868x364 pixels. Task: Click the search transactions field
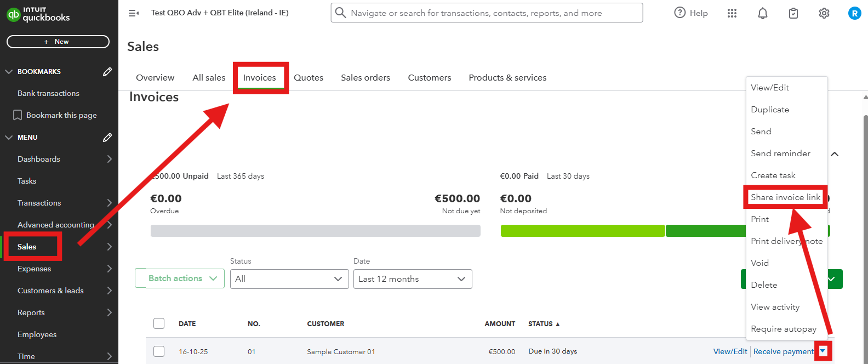point(487,13)
